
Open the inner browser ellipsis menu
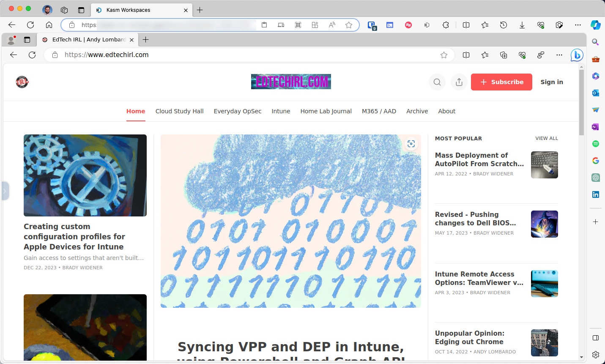pos(559,55)
